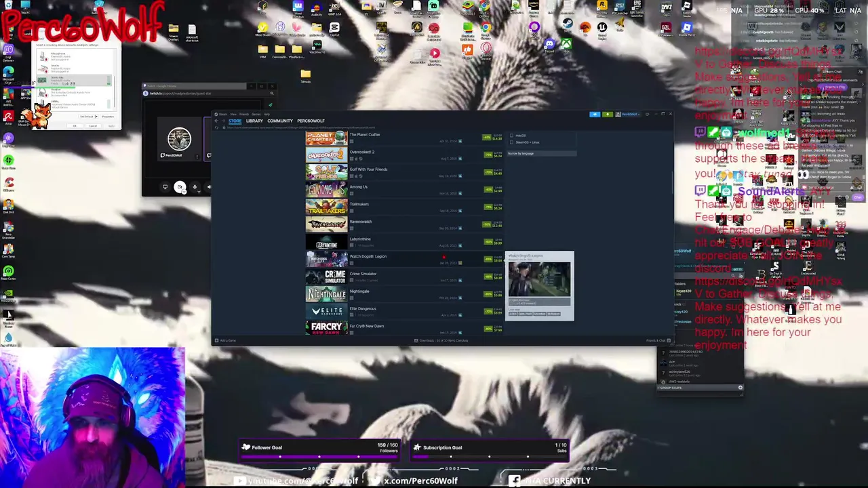Open the Xbox desktop shortcut

tap(566, 46)
